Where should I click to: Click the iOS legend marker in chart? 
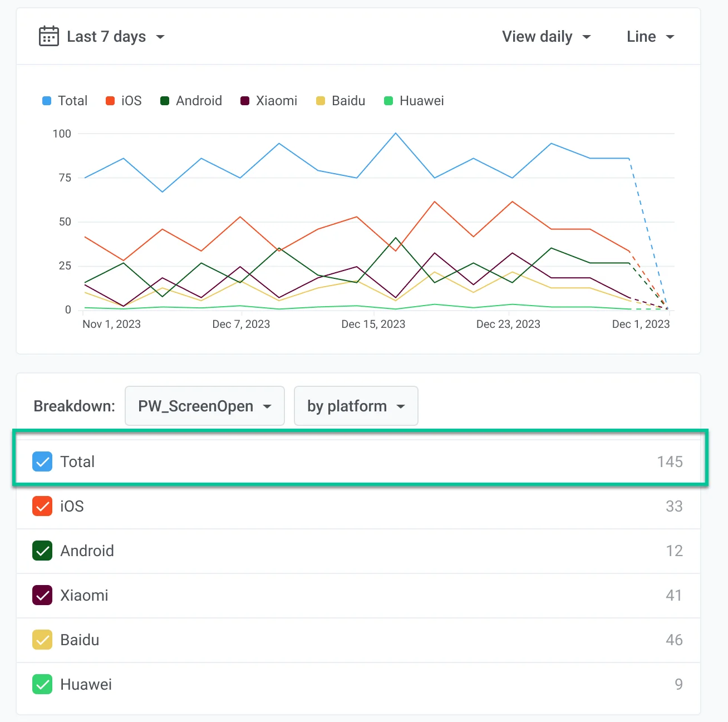(110, 101)
